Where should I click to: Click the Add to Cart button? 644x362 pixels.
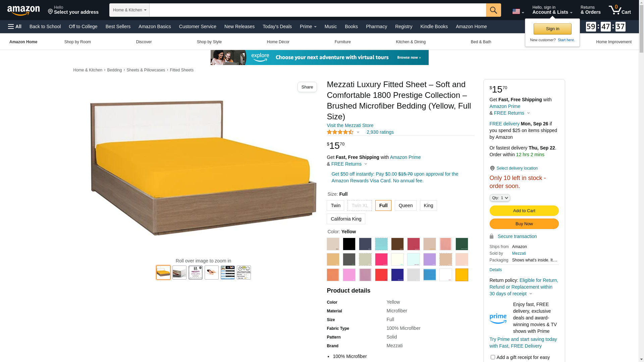point(524,210)
